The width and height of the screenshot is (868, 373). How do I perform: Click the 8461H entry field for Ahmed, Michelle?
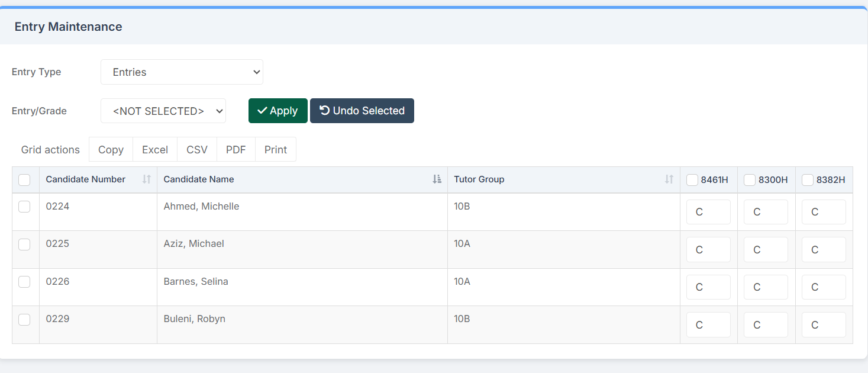coord(708,212)
